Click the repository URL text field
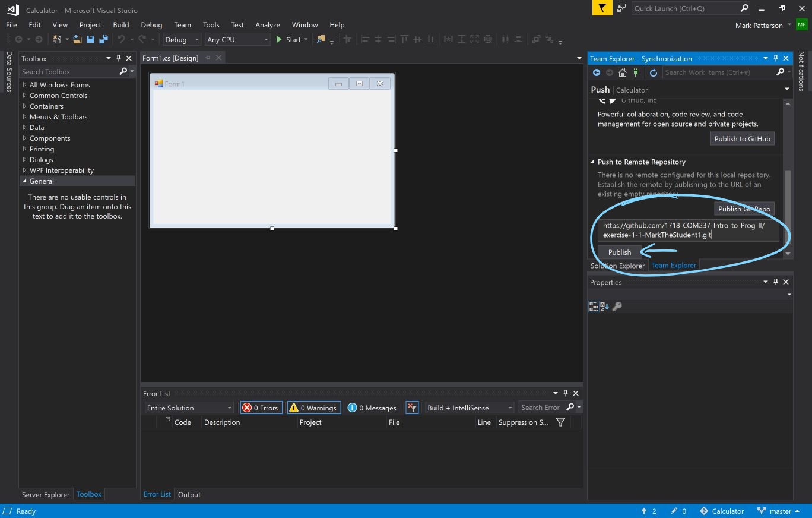Viewport: 812px width, 518px height. click(x=688, y=230)
